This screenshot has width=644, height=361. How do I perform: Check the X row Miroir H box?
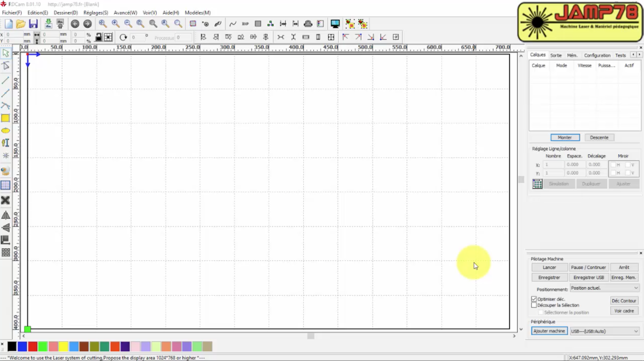[x=613, y=165]
